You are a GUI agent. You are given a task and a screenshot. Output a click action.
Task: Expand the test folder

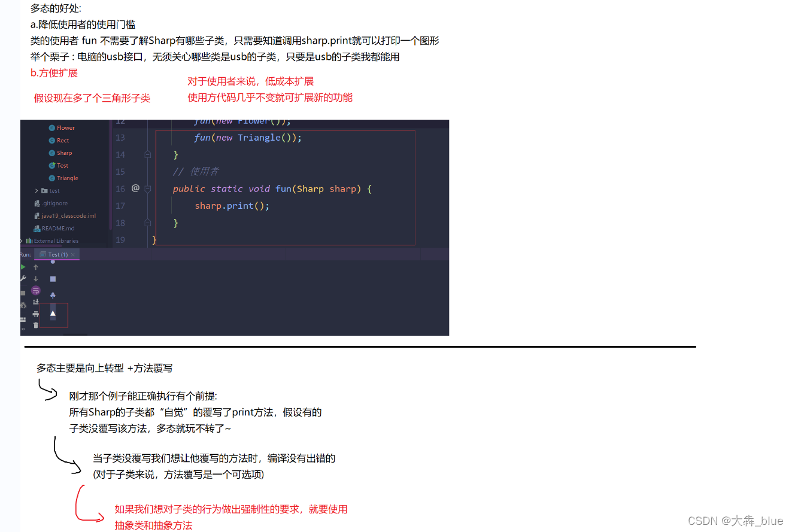coord(37,191)
